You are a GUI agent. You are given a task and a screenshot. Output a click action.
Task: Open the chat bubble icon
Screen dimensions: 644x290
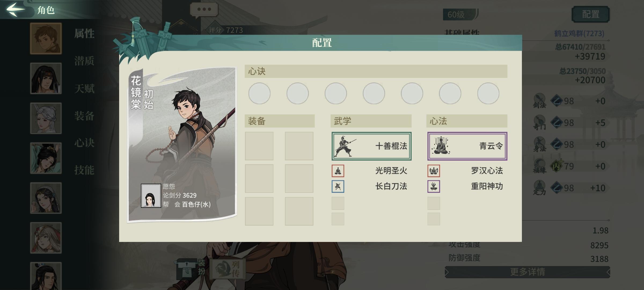[204, 10]
